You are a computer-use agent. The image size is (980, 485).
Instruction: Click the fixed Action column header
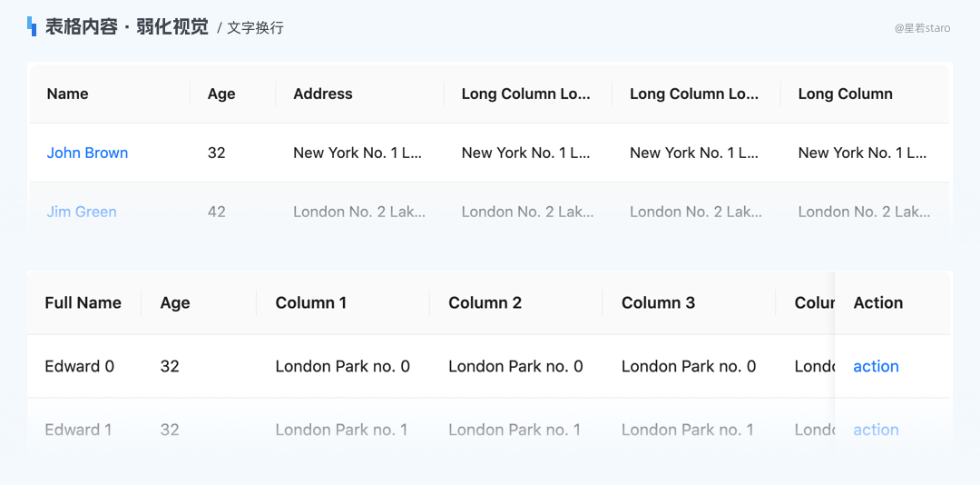pos(878,302)
